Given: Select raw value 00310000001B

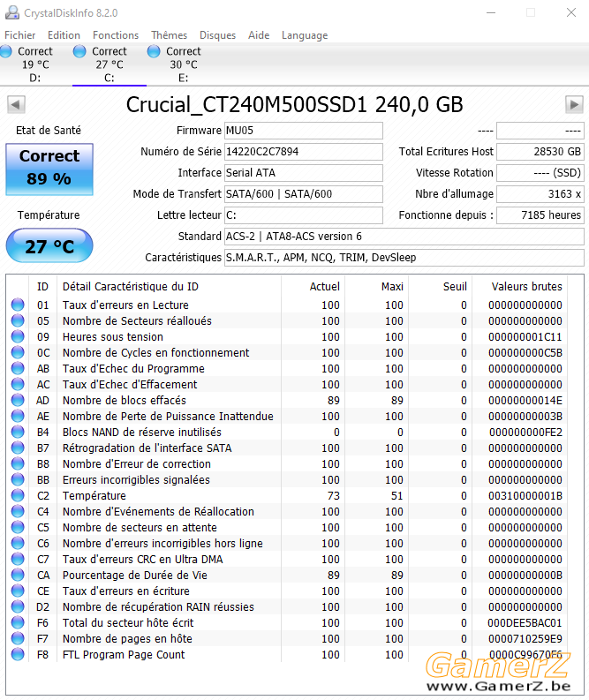Looking at the screenshot, I should 525,495.
